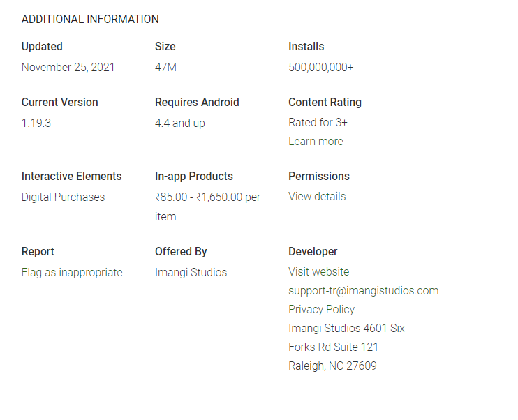The image size is (518, 420).
Task: Click the Rated for 3+ text
Action: (318, 123)
